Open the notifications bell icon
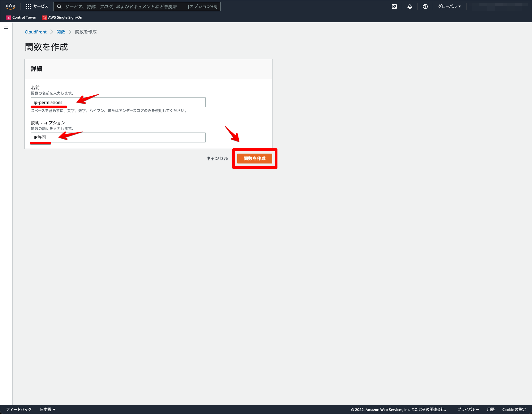The height and width of the screenshot is (414, 532). coord(410,7)
